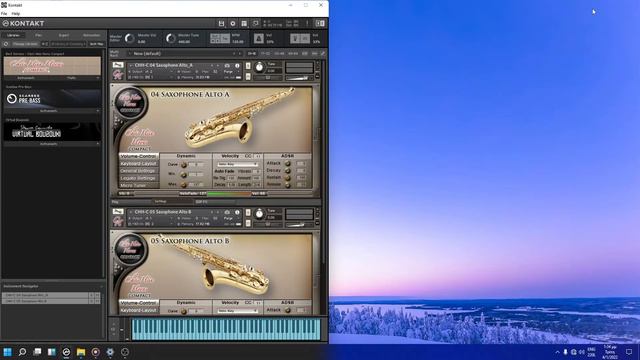
Task: Click the minimize view icon in the header
Action: tap(256, 24)
